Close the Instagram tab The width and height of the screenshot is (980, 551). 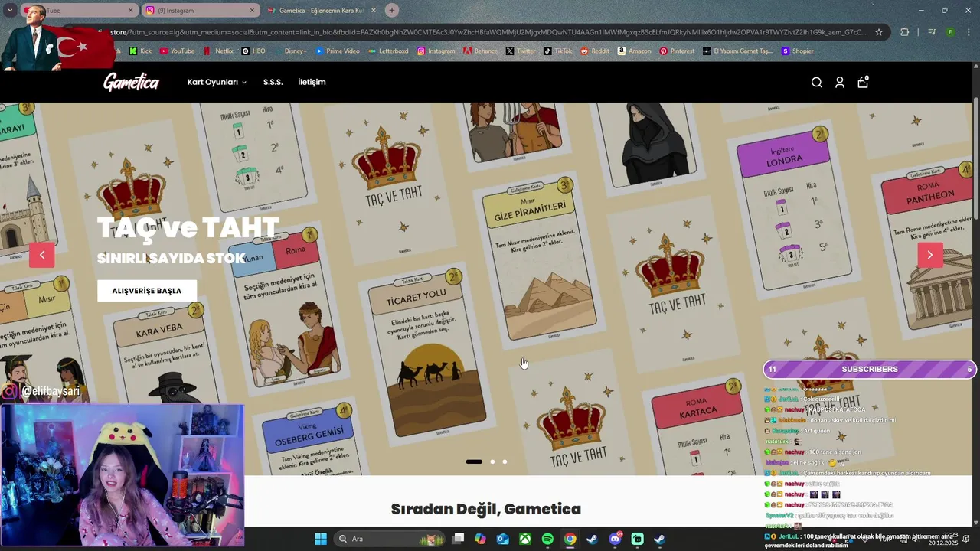[253, 10]
